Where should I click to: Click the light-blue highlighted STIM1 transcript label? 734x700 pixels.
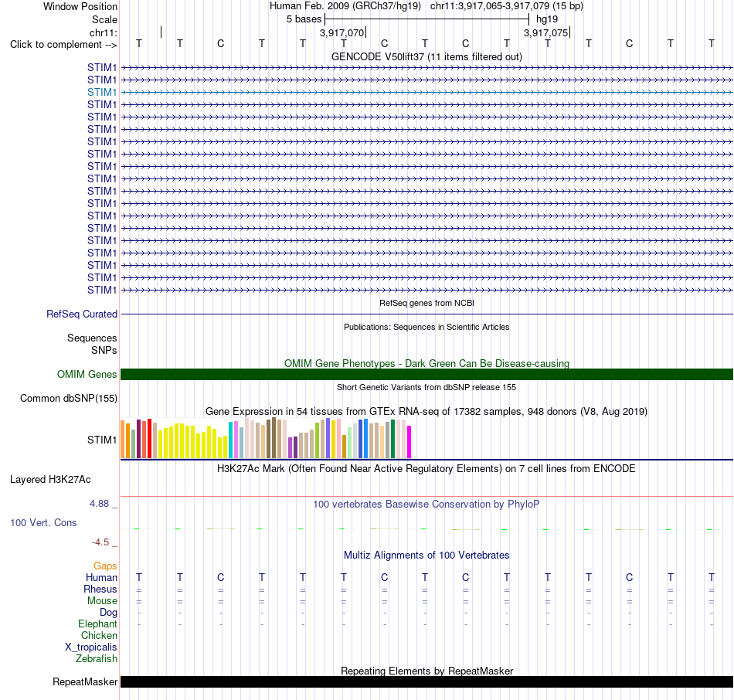[101, 92]
